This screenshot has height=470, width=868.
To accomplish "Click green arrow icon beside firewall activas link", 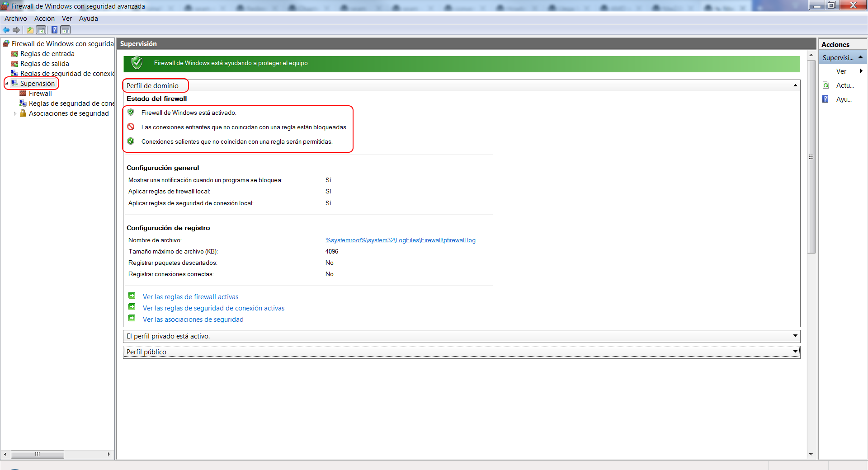I will click(132, 296).
